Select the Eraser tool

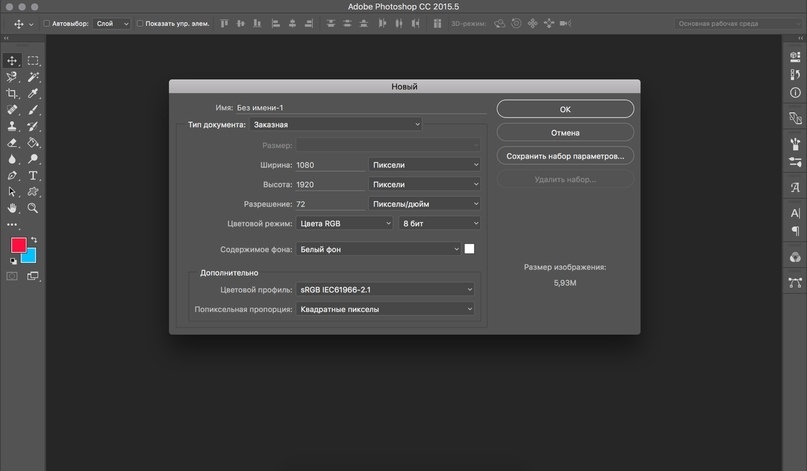(12, 143)
